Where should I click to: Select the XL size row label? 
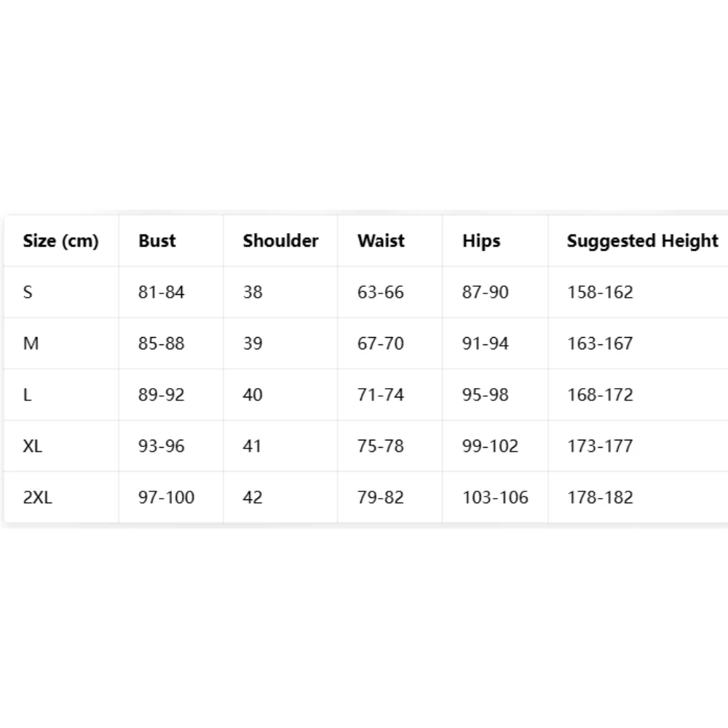click(x=33, y=446)
